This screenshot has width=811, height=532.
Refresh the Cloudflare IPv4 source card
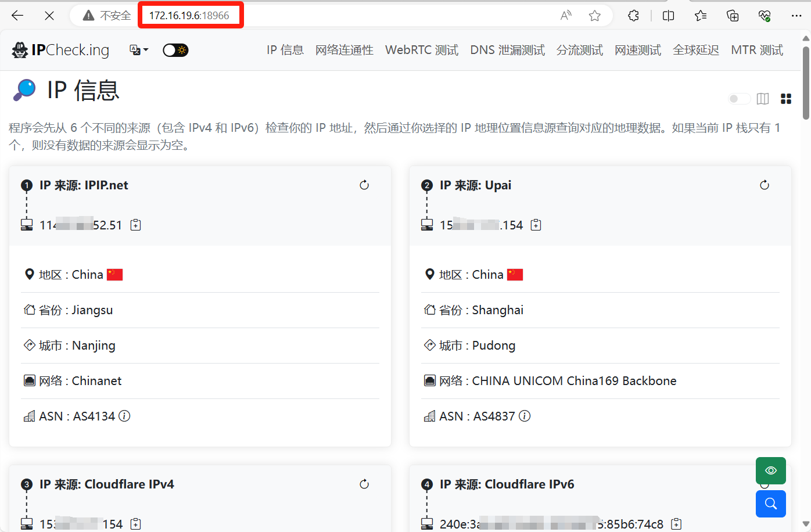364,484
